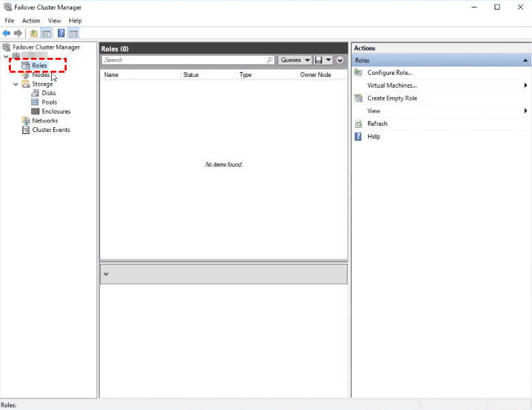532x410 pixels.
Task: Open Pools under Storage
Action: [49, 102]
